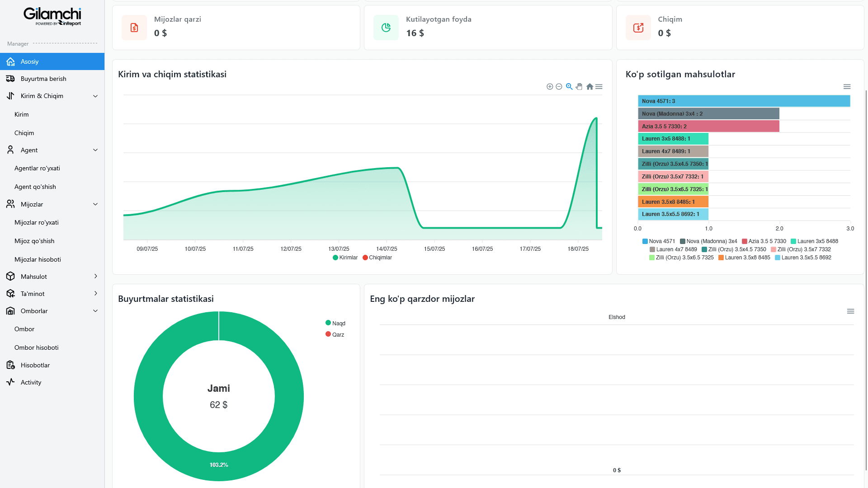This screenshot has height=488, width=868.
Task: Click the zoom in icon on income chart
Action: 550,87
